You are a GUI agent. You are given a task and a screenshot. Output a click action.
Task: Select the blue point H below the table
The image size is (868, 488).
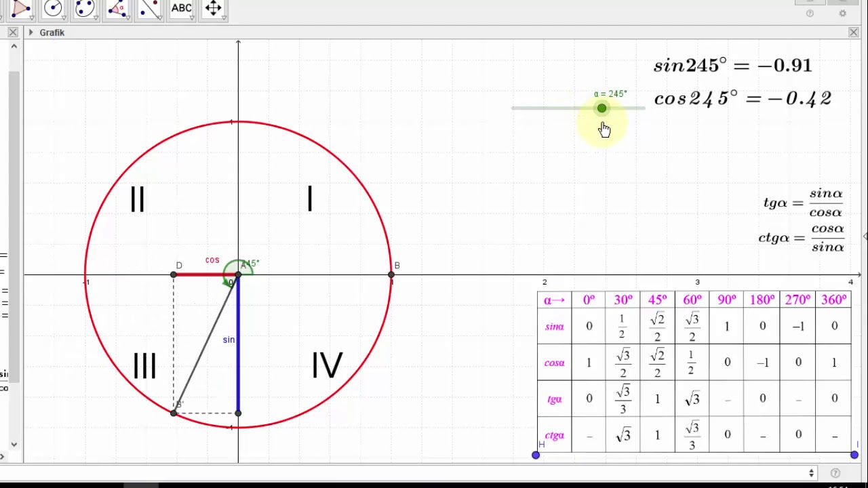point(536,455)
